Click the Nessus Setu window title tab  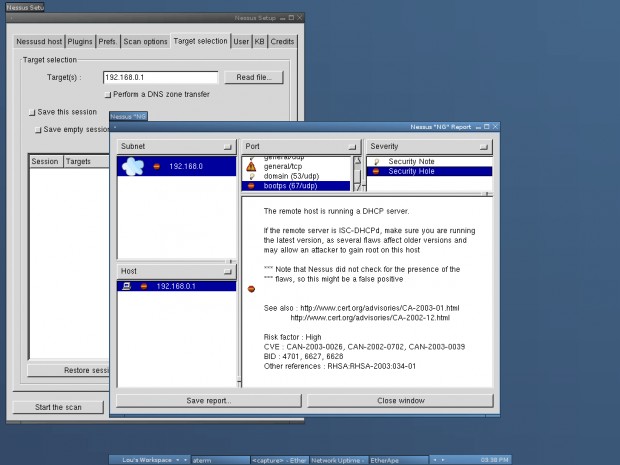coord(25,7)
